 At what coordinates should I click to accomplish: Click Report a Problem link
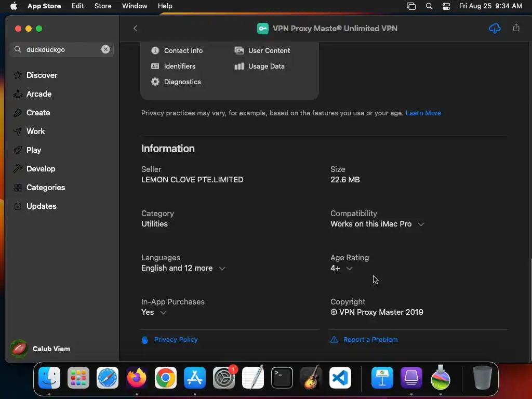370,339
